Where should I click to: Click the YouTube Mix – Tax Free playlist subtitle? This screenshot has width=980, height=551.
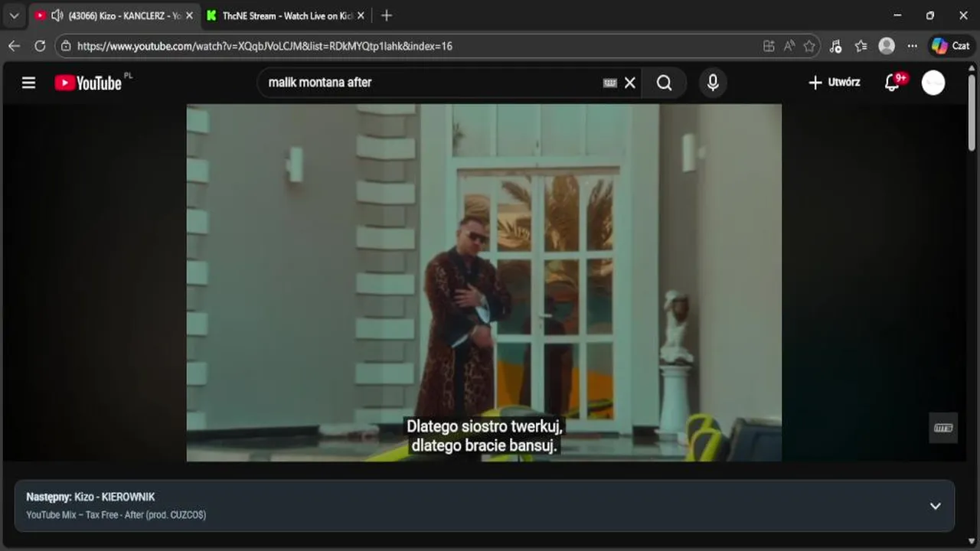pyautogui.click(x=116, y=515)
